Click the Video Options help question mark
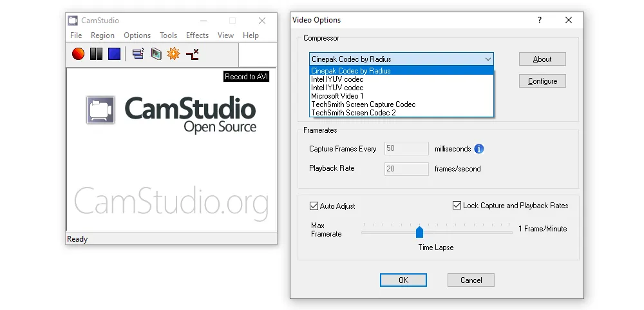This screenshot has width=644, height=310. tap(540, 20)
